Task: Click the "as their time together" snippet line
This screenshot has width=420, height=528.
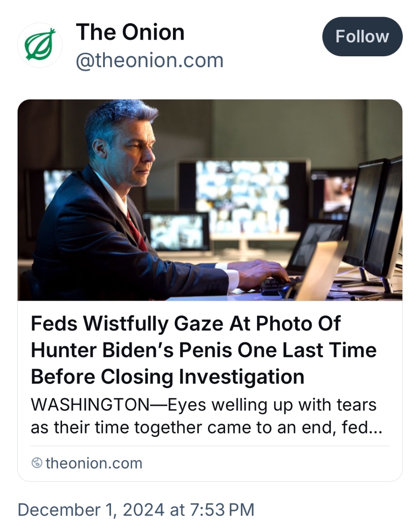Action: point(206,427)
